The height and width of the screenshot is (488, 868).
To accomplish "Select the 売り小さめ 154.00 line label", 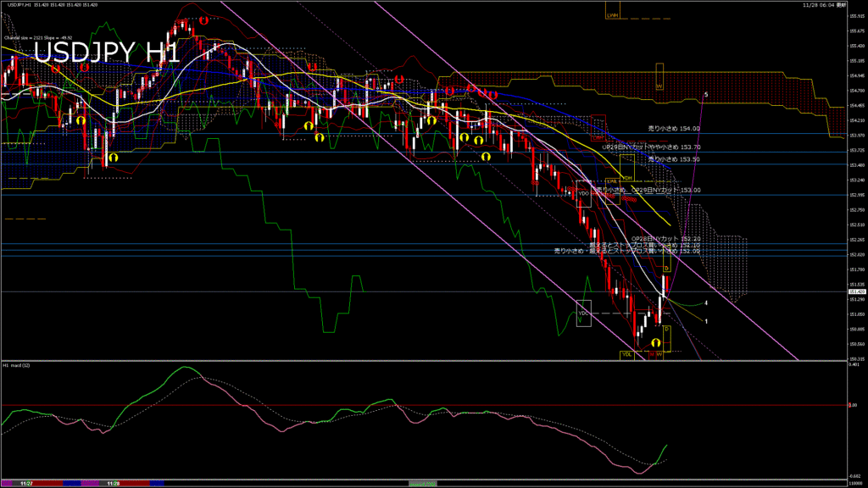I will point(674,129).
